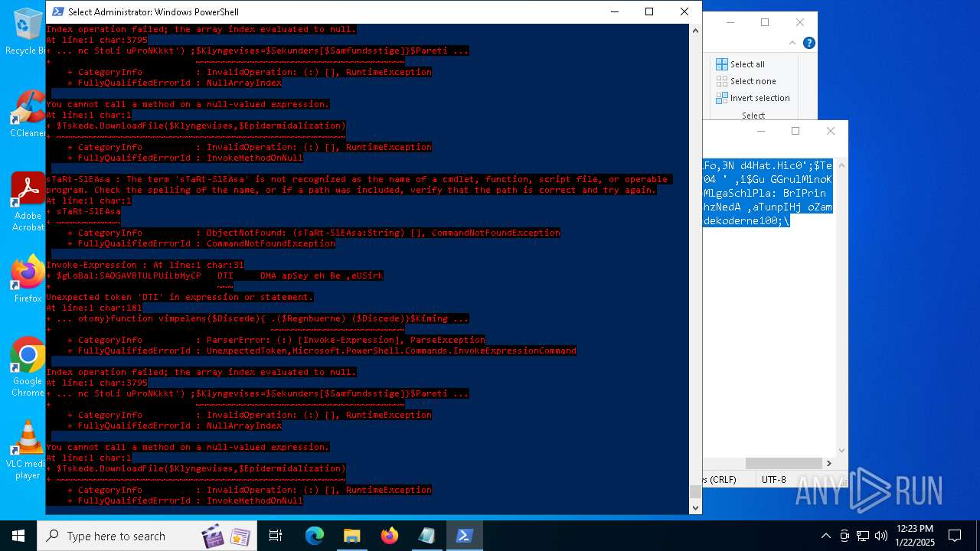
Task: Collapse the File Explorer ribbon
Action: coord(792,43)
